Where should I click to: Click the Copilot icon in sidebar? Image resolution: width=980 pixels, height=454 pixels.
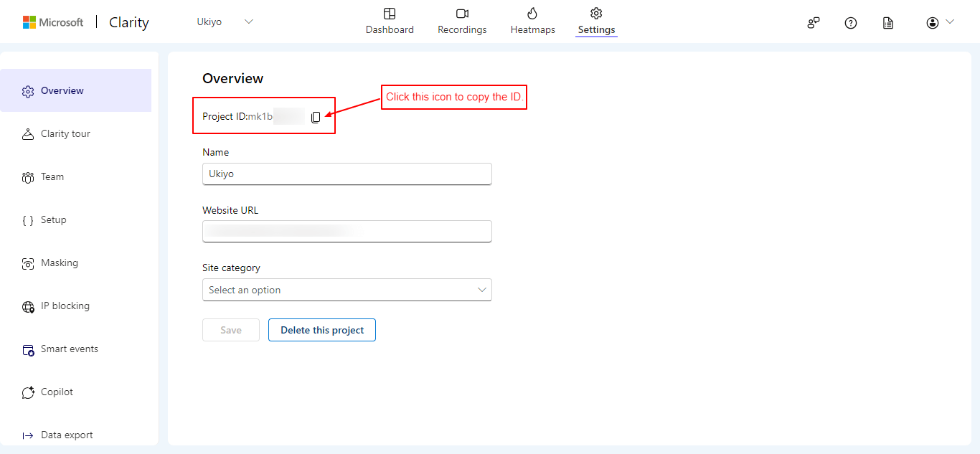[28, 392]
